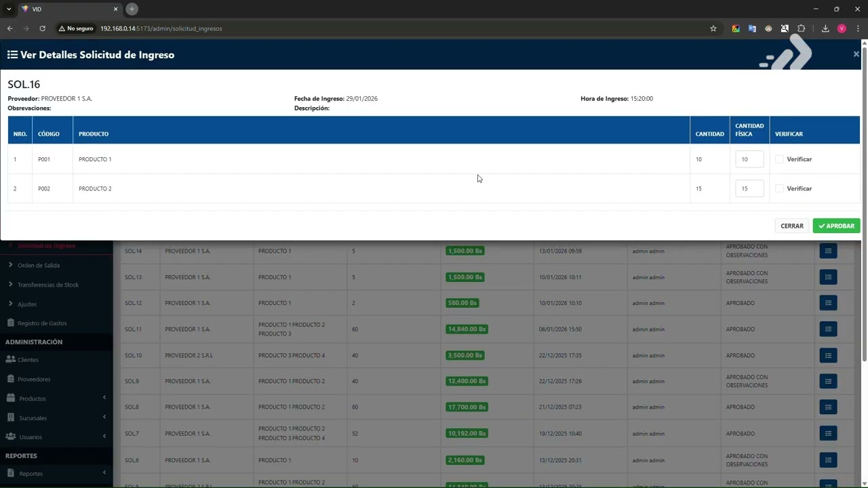Tick Verificar checkbox for PRODUCTO 1

(779, 159)
